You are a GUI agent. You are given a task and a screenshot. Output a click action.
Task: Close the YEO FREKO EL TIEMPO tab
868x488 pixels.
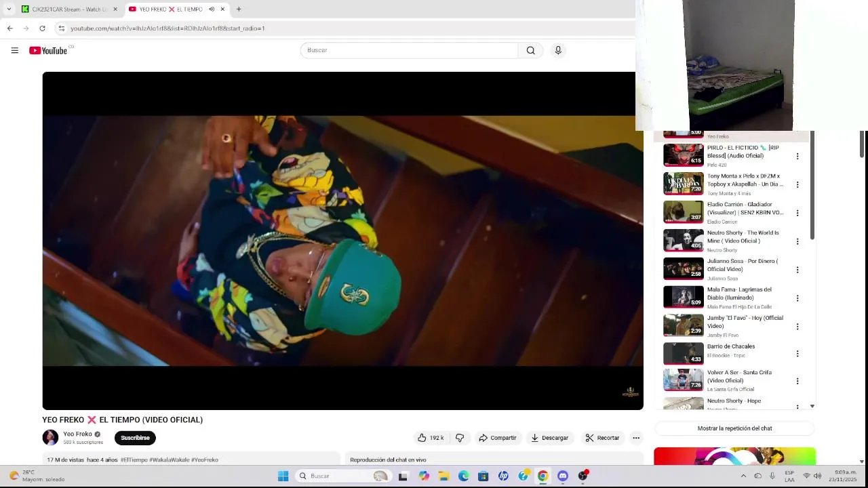[222, 9]
